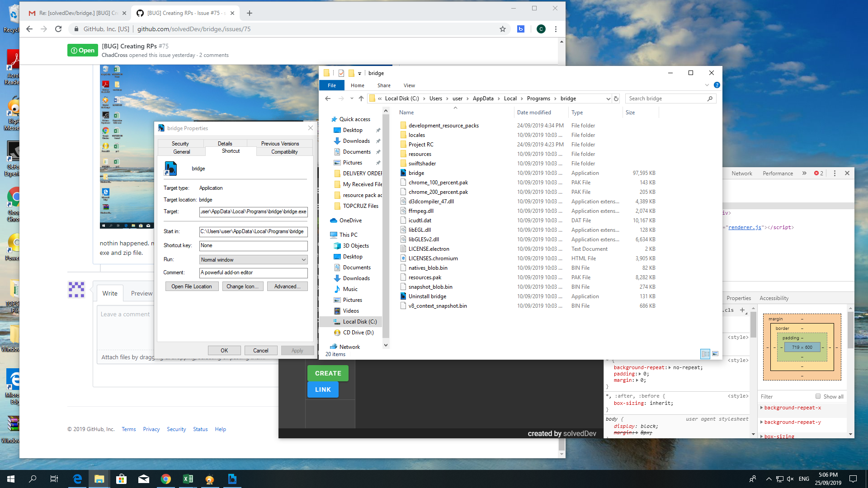The height and width of the screenshot is (488, 868).
Task: Expand the address bar history dropdown in Explorer
Action: coord(608,98)
